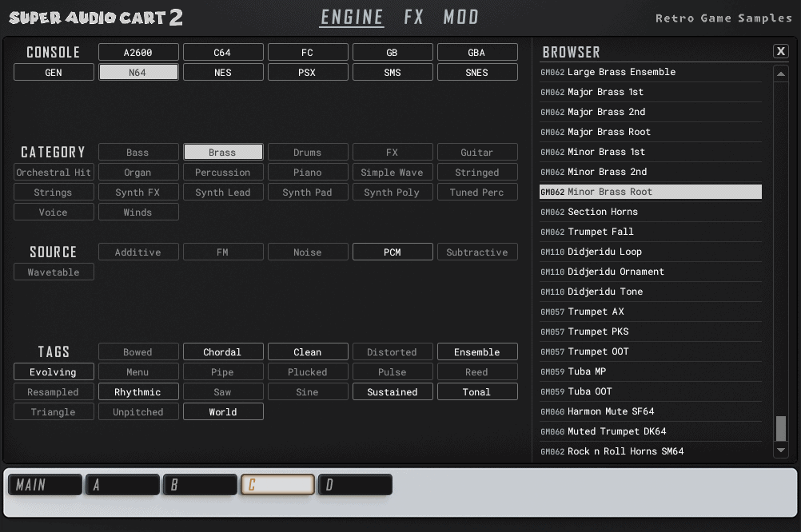Image resolution: width=801 pixels, height=532 pixels.
Task: Switch to layer A tab
Action: coord(122,485)
